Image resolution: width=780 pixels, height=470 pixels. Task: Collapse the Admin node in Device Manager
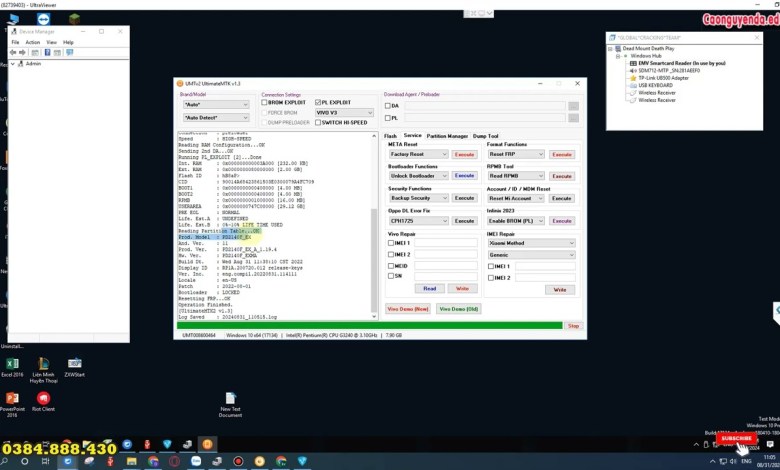point(13,63)
